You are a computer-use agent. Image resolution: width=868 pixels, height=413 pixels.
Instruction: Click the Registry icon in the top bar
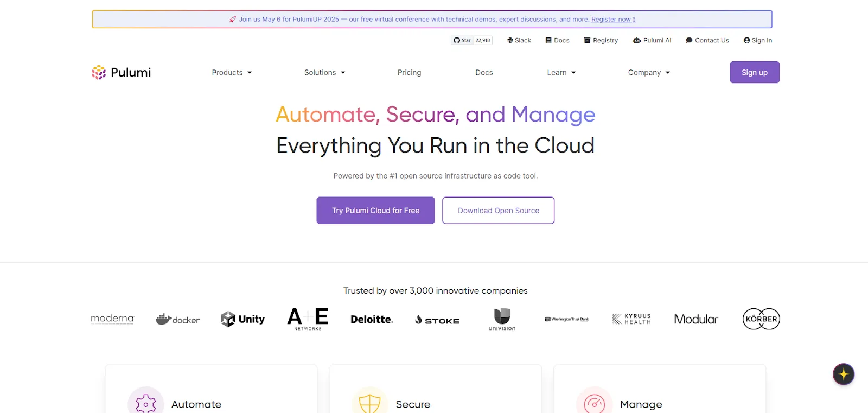coord(587,40)
